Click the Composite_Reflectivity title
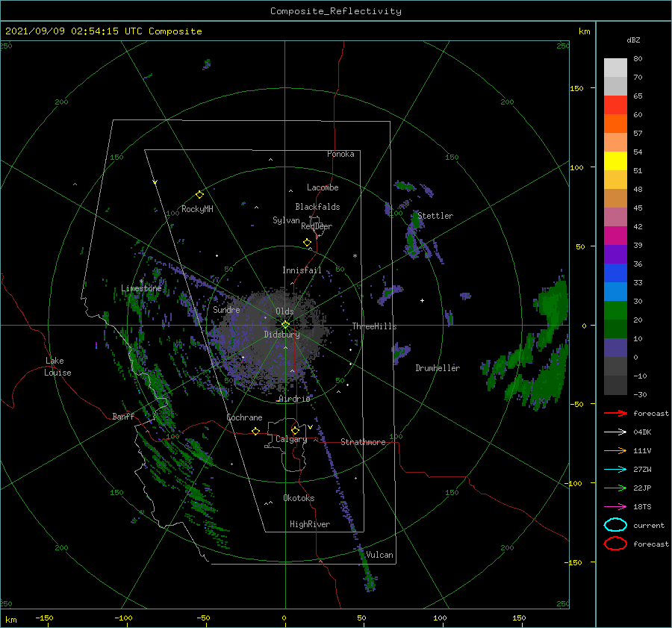 tap(336, 11)
